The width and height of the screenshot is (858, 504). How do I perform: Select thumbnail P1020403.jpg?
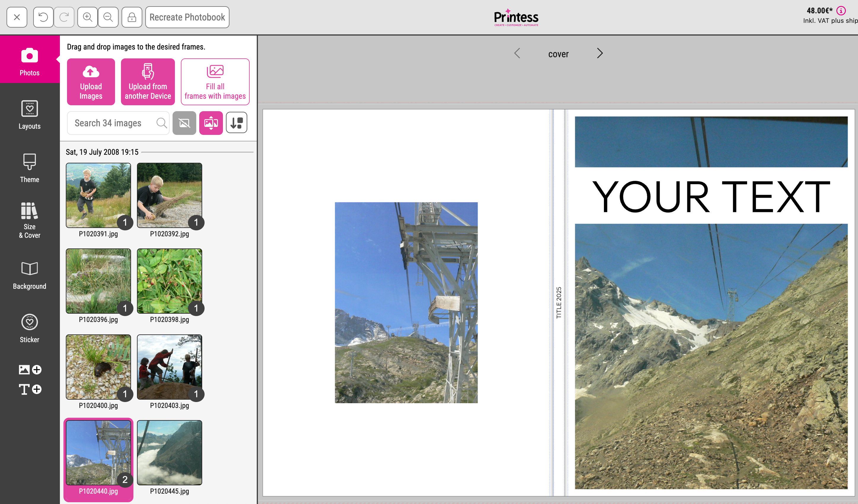170,367
